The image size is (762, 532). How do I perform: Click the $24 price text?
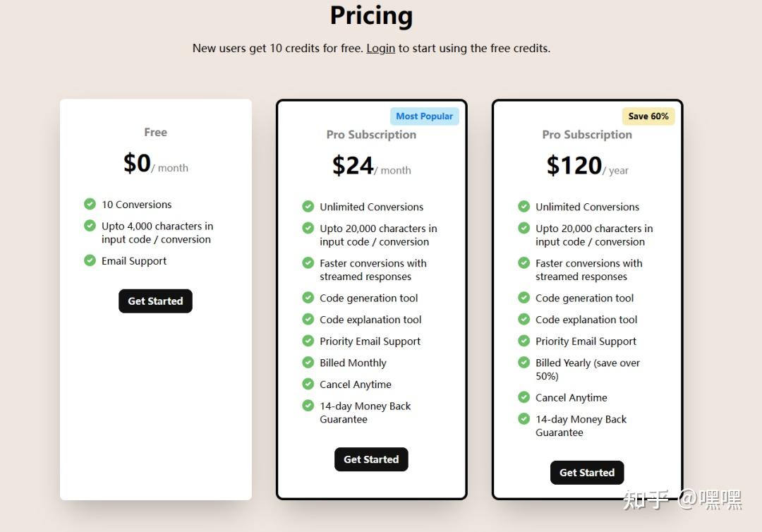[353, 166]
